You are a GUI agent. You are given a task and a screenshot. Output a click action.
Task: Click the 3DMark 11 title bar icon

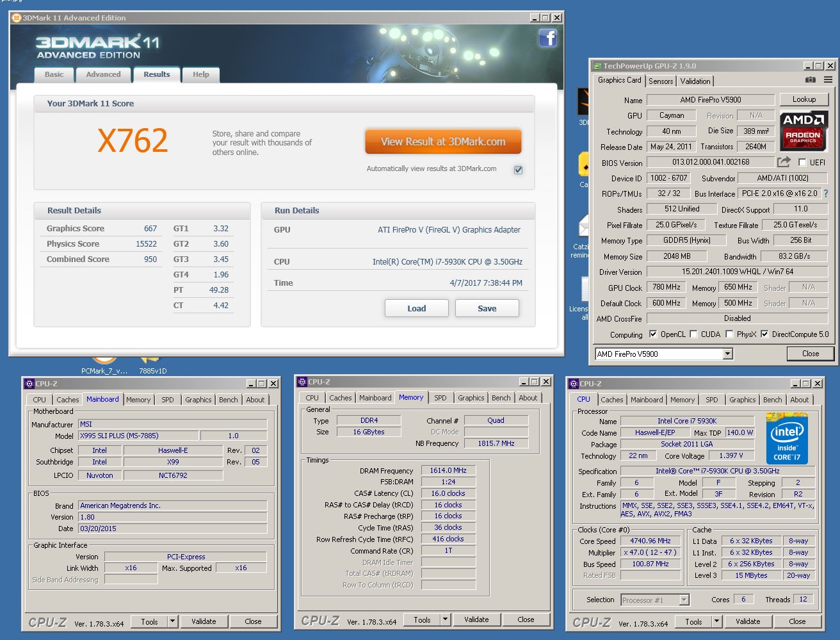point(17,18)
